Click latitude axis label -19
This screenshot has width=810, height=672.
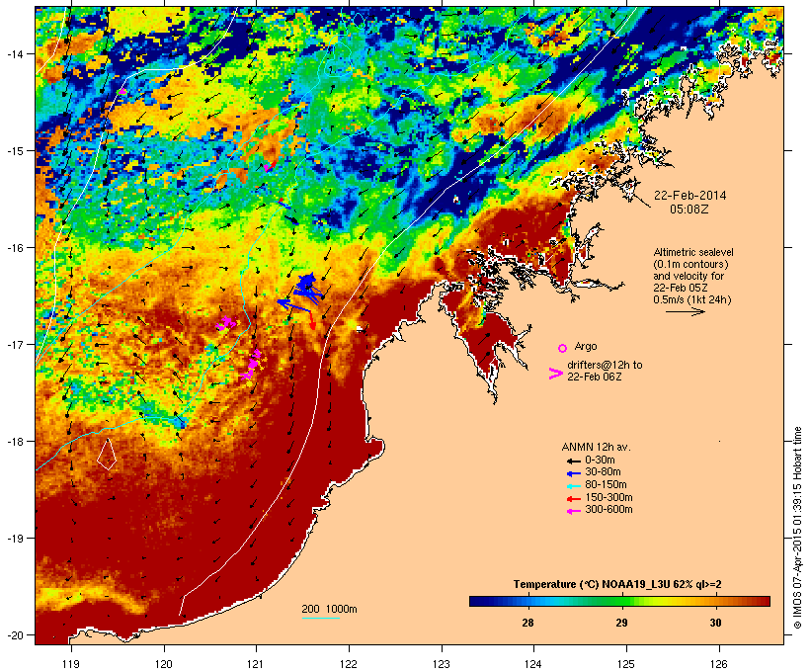pos(14,539)
